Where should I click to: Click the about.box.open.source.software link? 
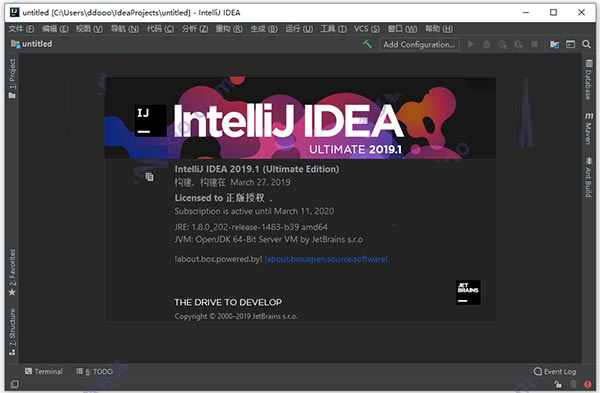coord(326,259)
